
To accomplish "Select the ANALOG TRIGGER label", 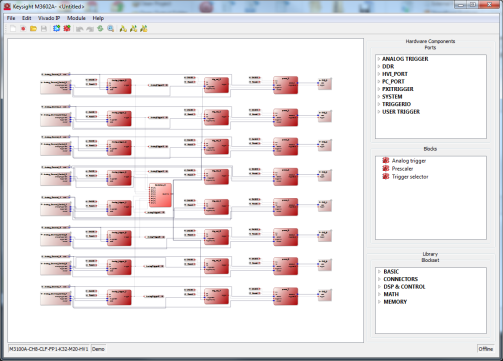I will [x=405, y=59].
